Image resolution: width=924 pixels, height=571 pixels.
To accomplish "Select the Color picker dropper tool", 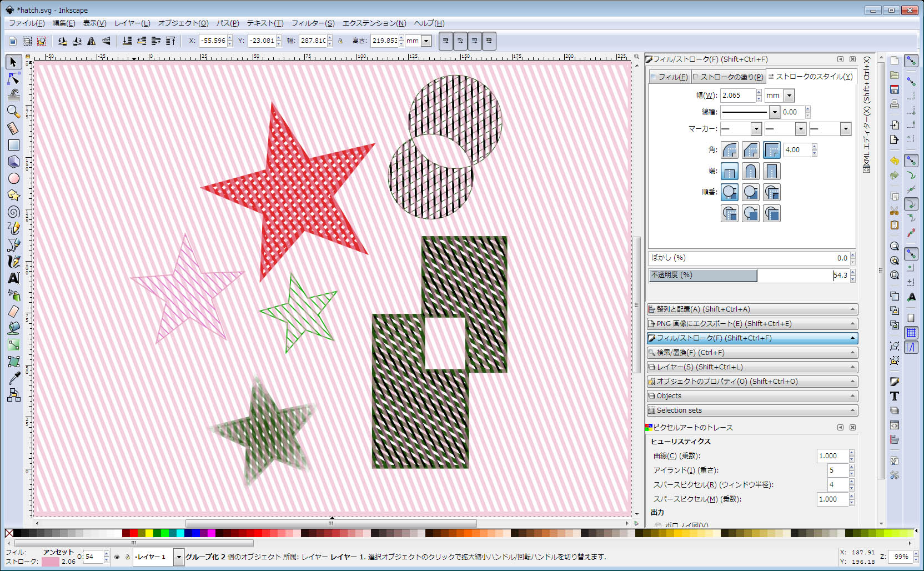I will [13, 378].
